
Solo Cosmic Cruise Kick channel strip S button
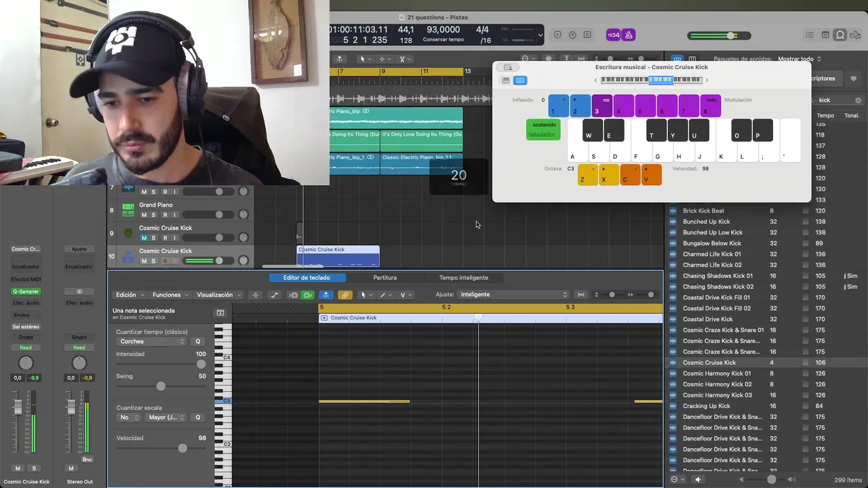[x=33, y=468]
